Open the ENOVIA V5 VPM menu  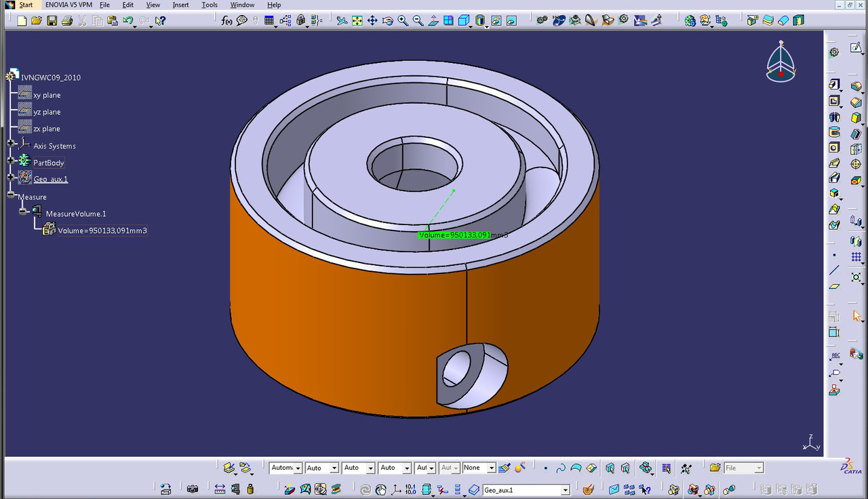pyautogui.click(x=68, y=5)
